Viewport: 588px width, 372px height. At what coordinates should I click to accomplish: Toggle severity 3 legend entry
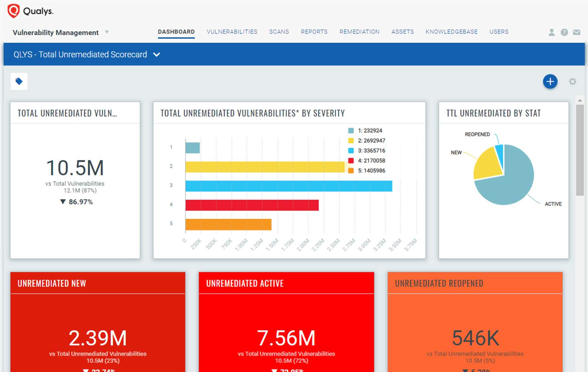[371, 151]
